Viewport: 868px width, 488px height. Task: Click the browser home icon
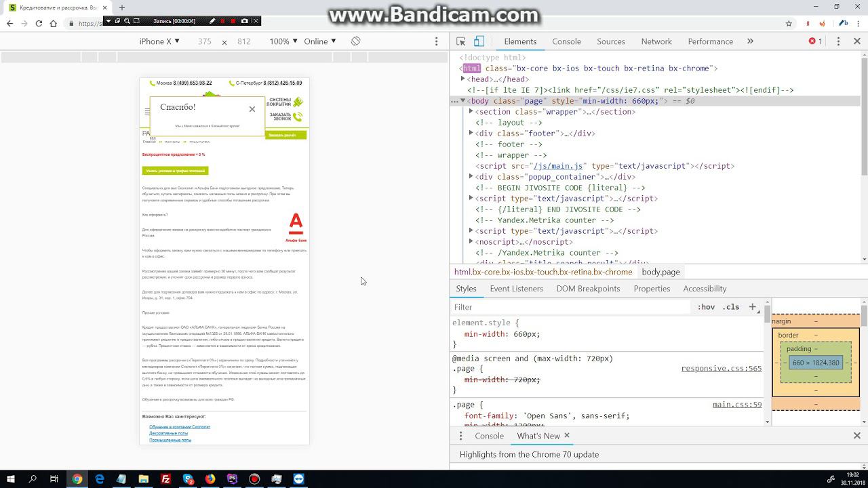point(54,23)
